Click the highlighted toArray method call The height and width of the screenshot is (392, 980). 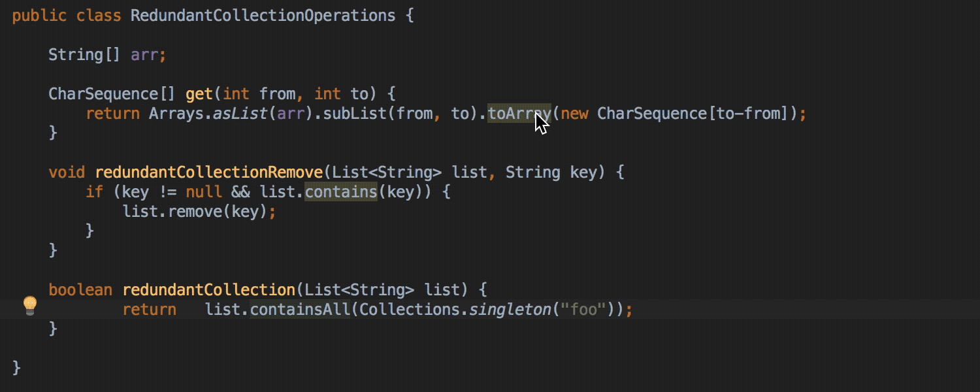pyautogui.click(x=519, y=114)
